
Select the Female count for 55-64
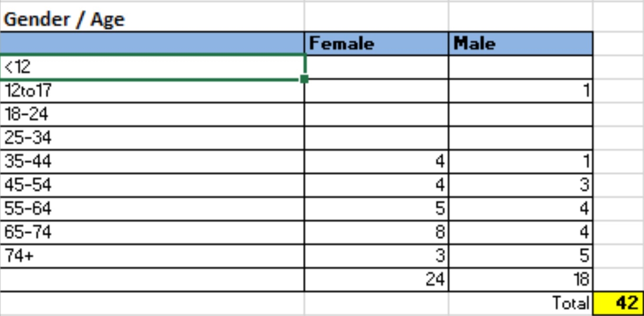click(x=376, y=209)
